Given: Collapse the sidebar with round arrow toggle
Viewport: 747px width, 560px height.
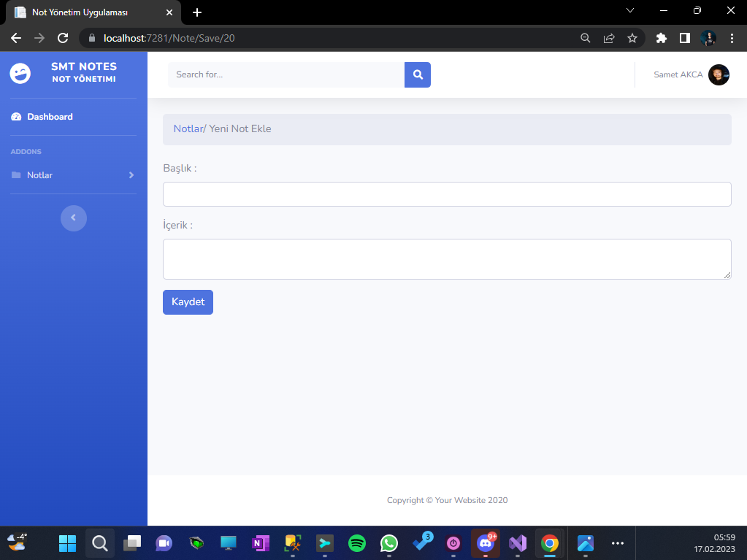Looking at the screenshot, I should [73, 218].
